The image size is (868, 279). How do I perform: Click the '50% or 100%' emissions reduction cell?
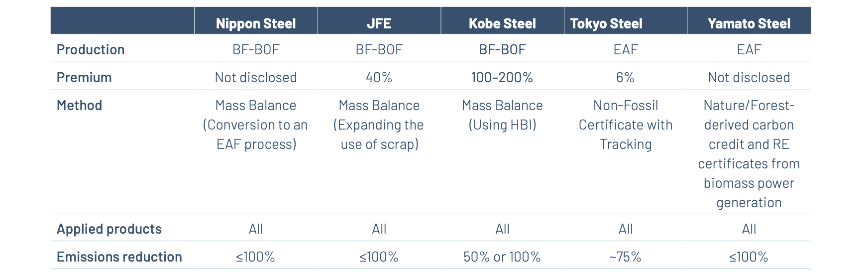pyautogui.click(x=502, y=257)
